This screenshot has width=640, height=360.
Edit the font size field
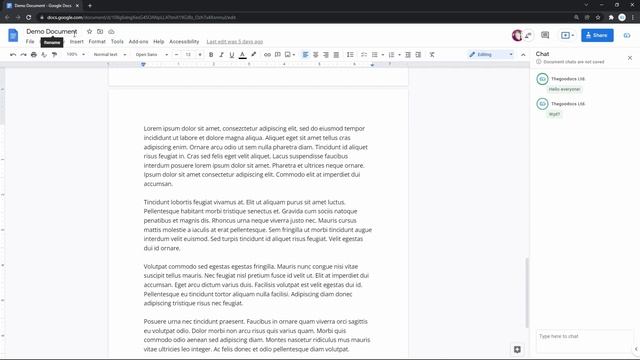tap(188, 55)
